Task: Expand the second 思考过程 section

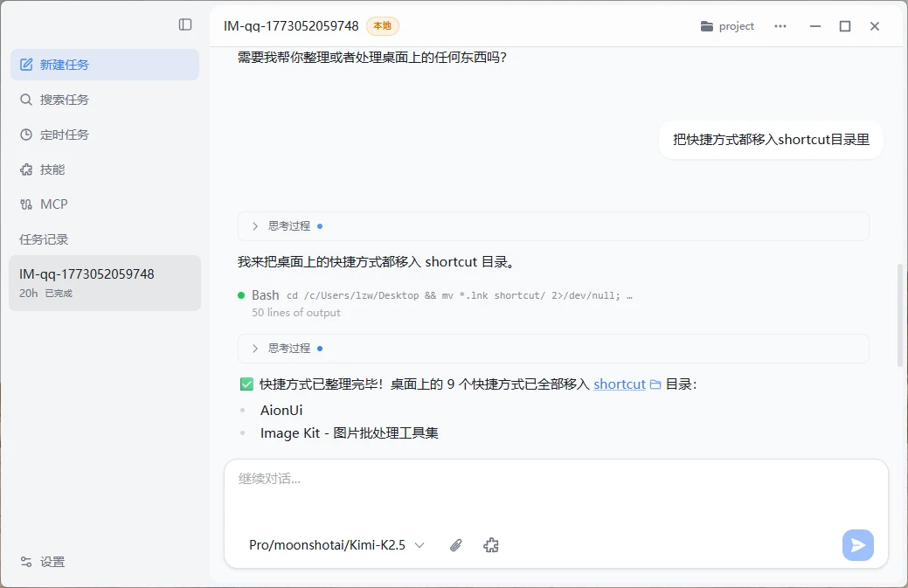Action: click(x=288, y=349)
